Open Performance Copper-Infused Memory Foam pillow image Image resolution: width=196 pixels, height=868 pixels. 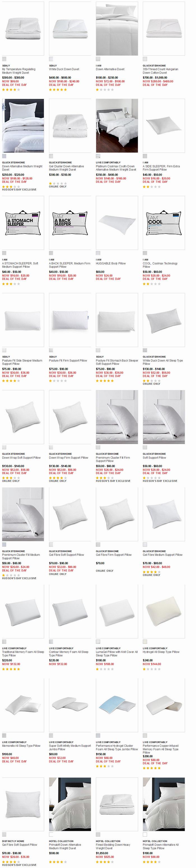coord(164,706)
